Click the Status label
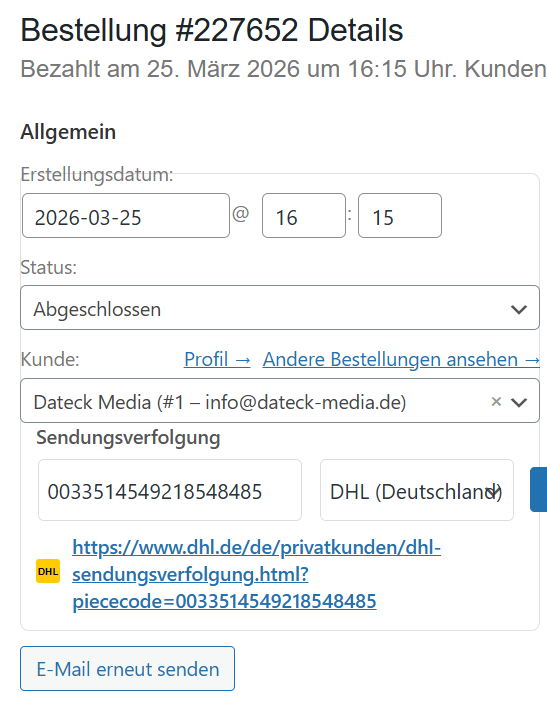Viewport: 547px width, 710px height. [x=48, y=267]
